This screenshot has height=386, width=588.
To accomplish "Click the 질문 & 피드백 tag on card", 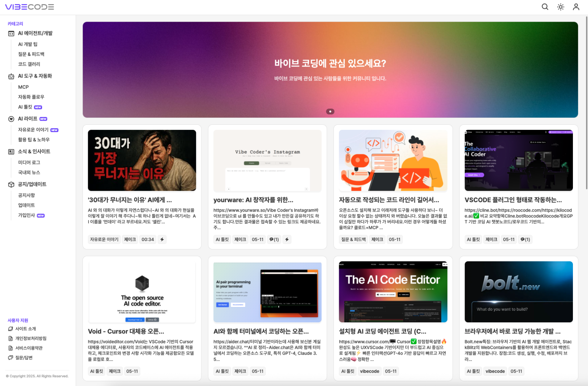I will point(353,240).
